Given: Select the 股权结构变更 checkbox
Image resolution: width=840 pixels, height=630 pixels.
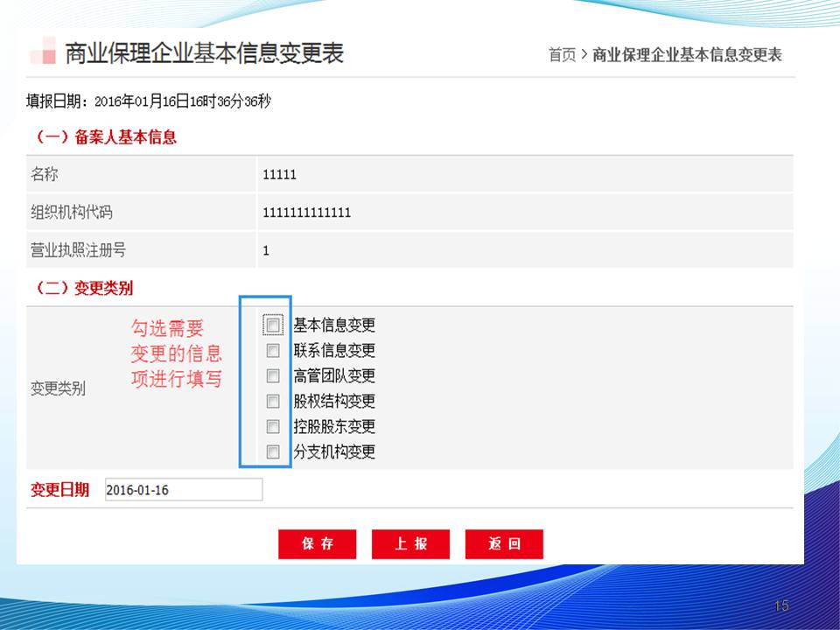Looking at the screenshot, I should [x=273, y=402].
